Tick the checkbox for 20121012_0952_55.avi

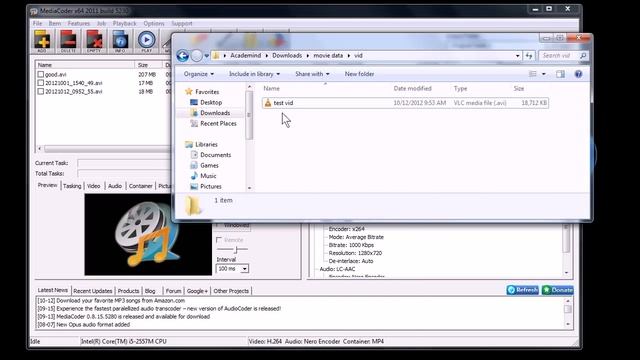click(40, 91)
